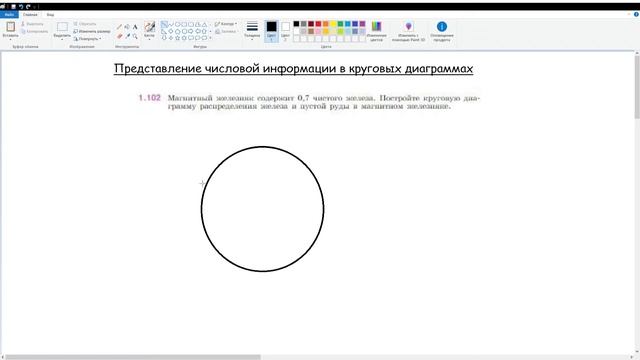The width and height of the screenshot is (640, 360).
Task: Select the Text tool (letter A)
Action: 135,27
